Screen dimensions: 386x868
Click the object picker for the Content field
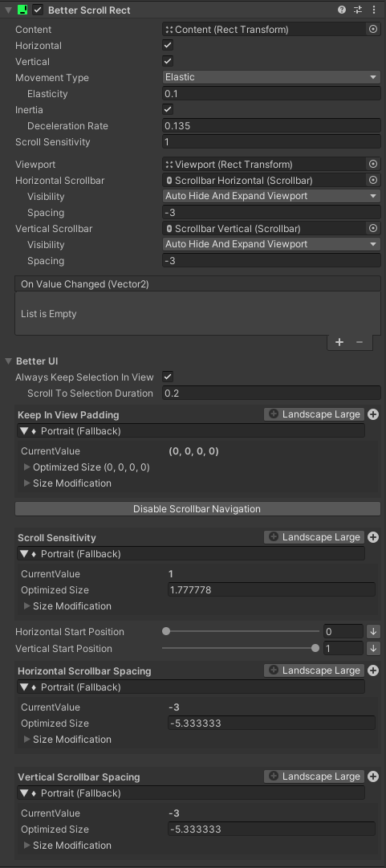pos(373,30)
